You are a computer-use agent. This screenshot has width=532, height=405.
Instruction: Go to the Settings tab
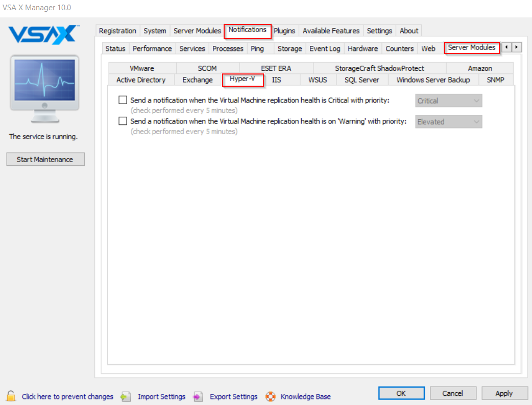379,31
